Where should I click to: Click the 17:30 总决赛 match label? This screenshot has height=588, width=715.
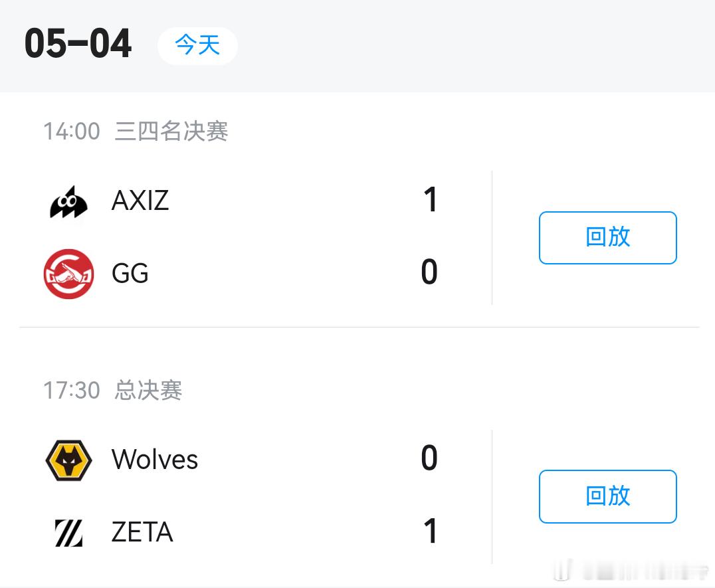click(x=112, y=390)
